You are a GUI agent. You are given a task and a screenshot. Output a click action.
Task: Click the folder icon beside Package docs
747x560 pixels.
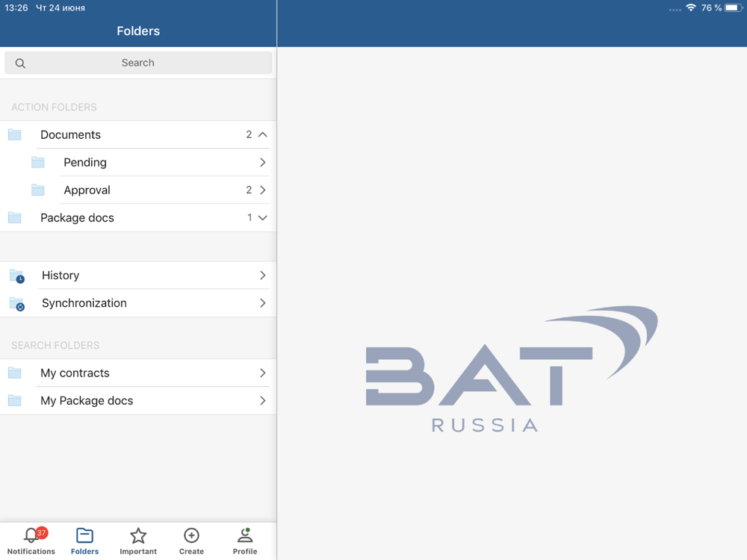point(15,217)
